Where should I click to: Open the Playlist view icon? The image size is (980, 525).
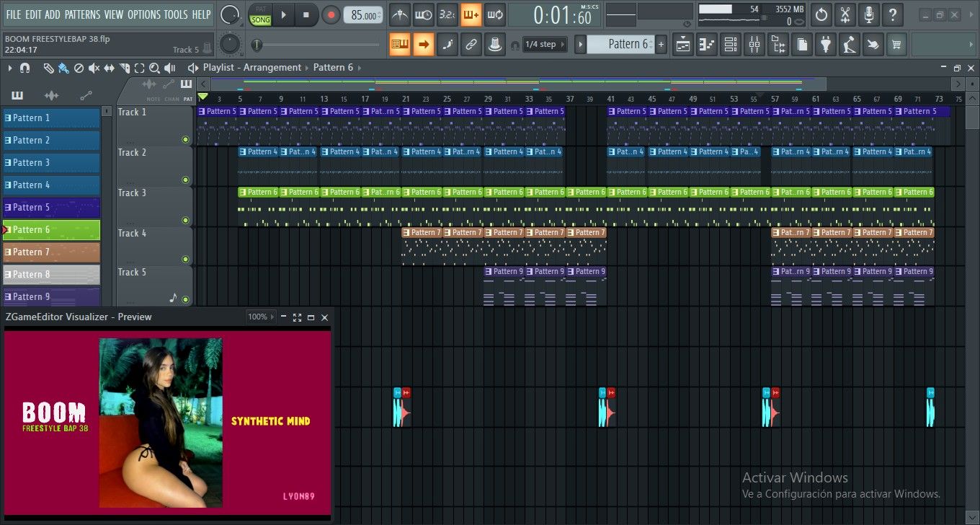(x=683, y=44)
